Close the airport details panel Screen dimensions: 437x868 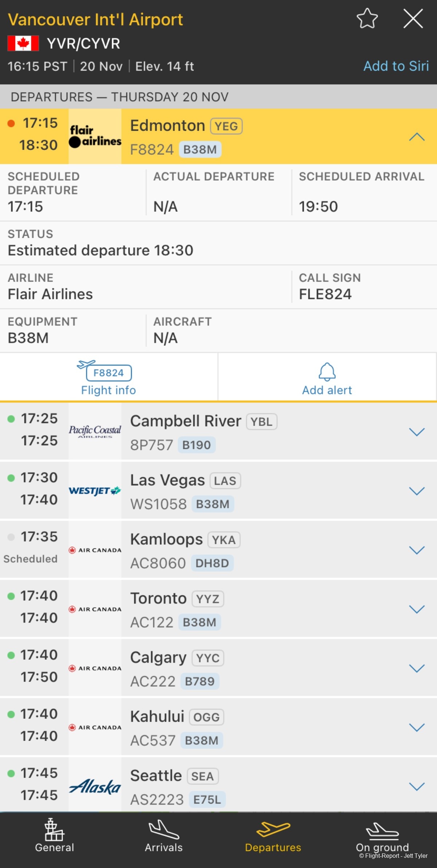coord(413,19)
